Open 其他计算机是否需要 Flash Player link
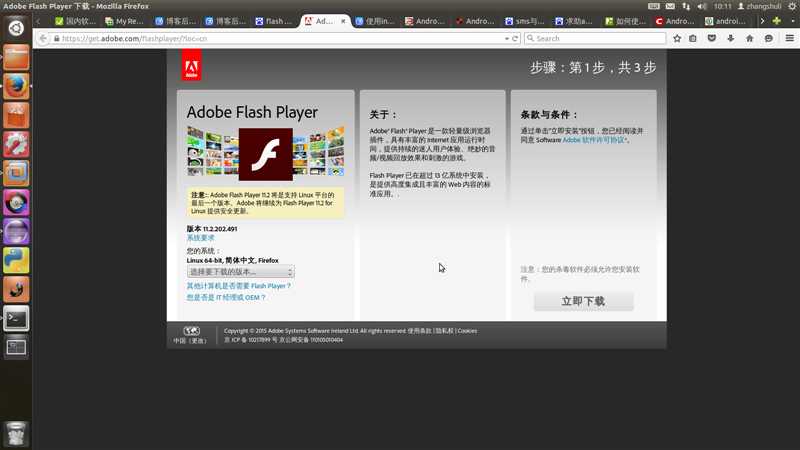Screen dimensions: 800x450 click(x=238, y=286)
